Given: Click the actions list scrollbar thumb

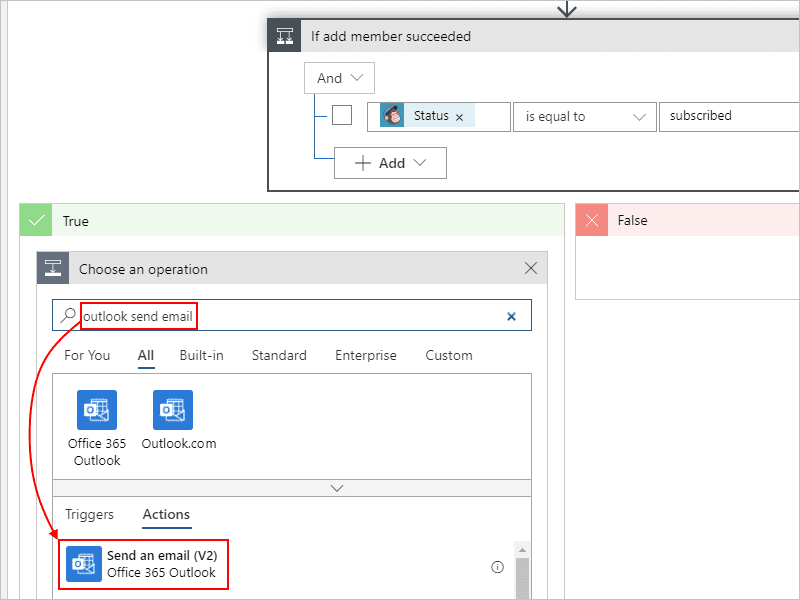Looking at the screenshot, I should (522, 579).
